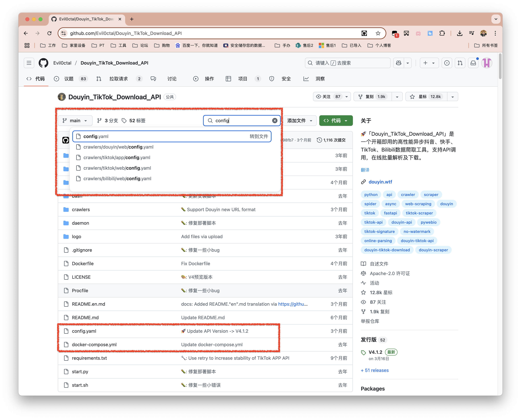Open the 3 分支 branches link

click(x=108, y=121)
